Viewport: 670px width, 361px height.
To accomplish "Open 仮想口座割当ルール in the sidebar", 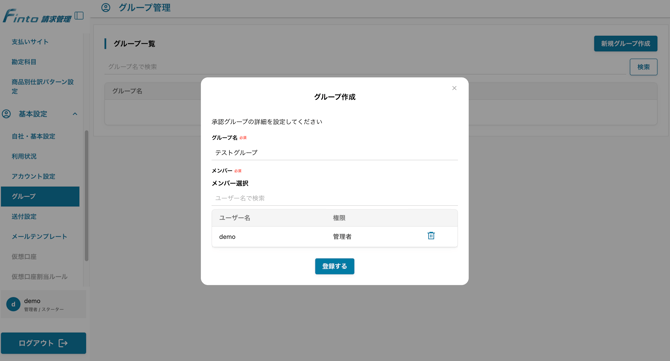I will 39,277.
